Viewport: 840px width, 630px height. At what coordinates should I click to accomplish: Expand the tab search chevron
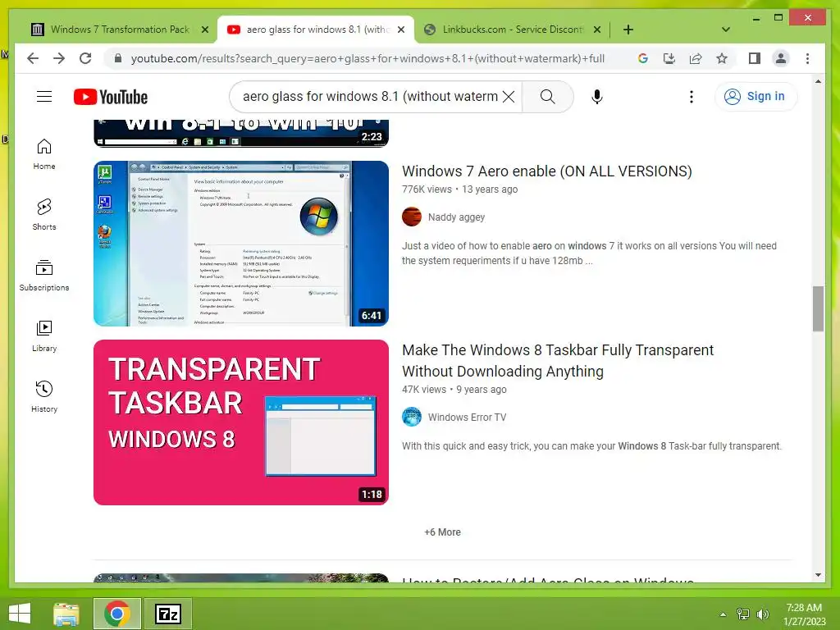tap(725, 30)
